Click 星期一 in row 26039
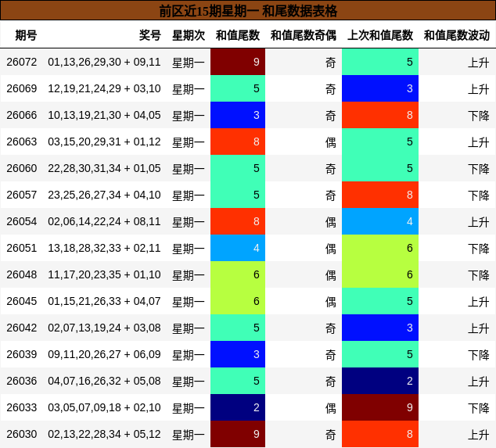This screenshot has height=448, width=496. coord(189,355)
